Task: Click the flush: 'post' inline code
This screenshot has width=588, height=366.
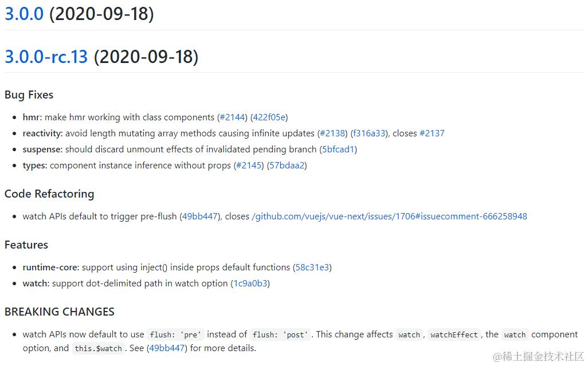Action: tap(280, 334)
